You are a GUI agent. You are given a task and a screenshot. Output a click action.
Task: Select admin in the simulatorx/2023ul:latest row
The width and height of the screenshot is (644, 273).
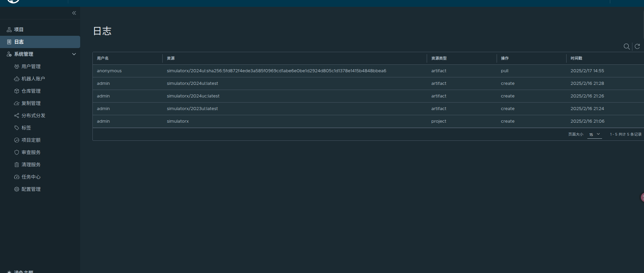point(103,109)
